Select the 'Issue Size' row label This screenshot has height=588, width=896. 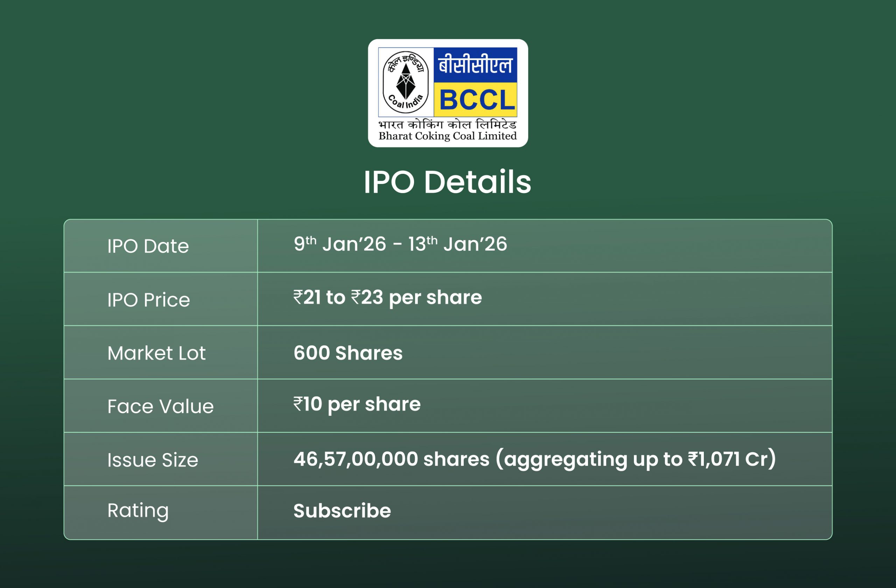pos(153,460)
